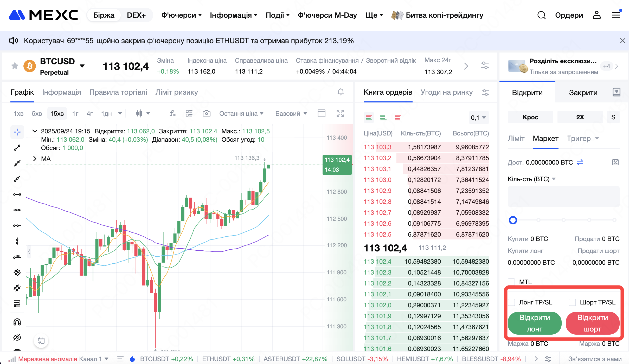Expand the MA indicator row
Screen dimensions: 629x364
[35, 159]
